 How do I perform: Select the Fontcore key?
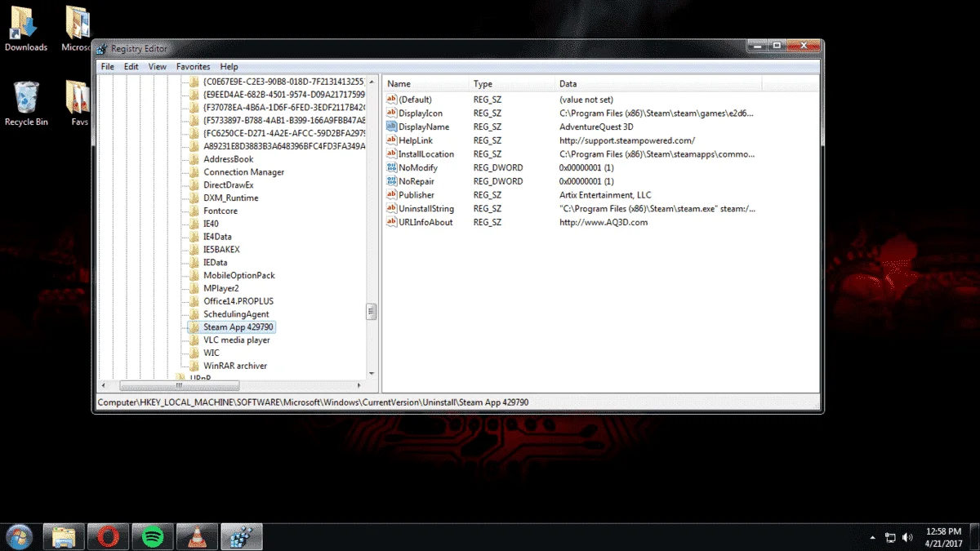click(220, 211)
